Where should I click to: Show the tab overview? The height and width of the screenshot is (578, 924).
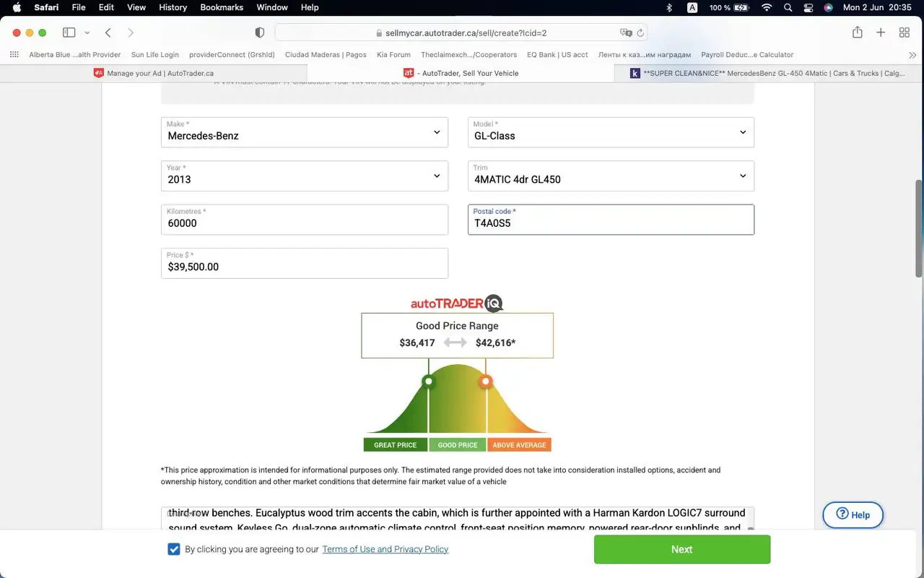[x=904, y=33]
